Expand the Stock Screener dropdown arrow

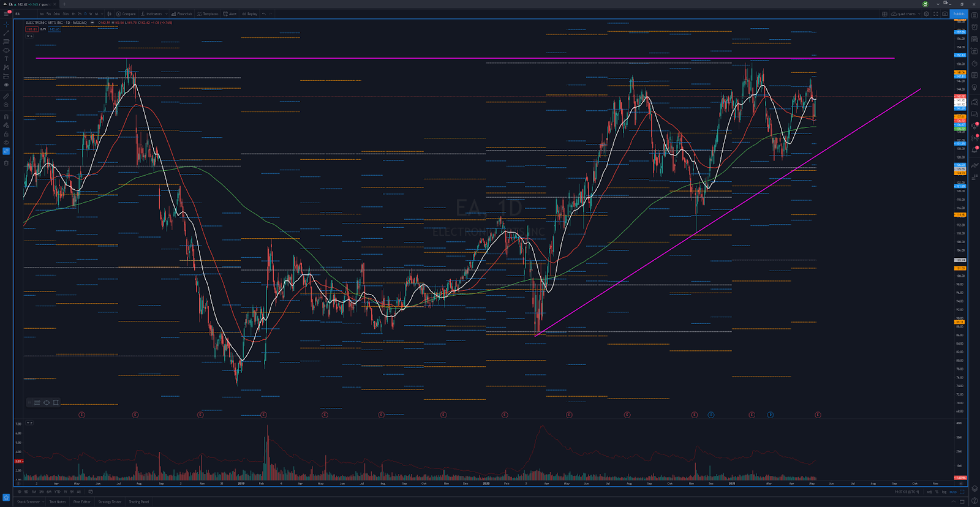tap(43, 501)
